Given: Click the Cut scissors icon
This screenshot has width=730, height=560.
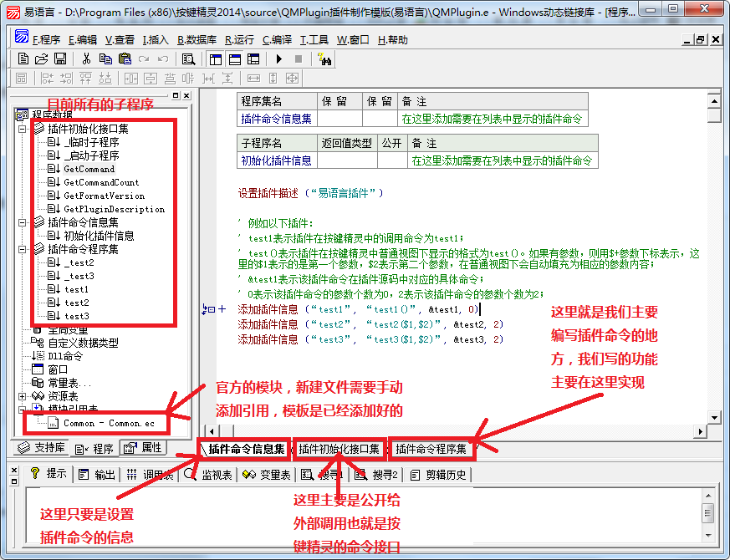Looking at the screenshot, I should click(x=86, y=59).
